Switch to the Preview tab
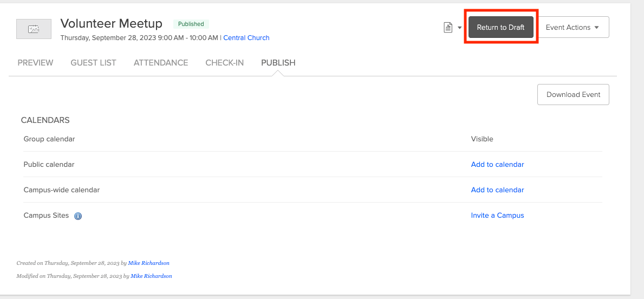The image size is (644, 299). coord(35,63)
